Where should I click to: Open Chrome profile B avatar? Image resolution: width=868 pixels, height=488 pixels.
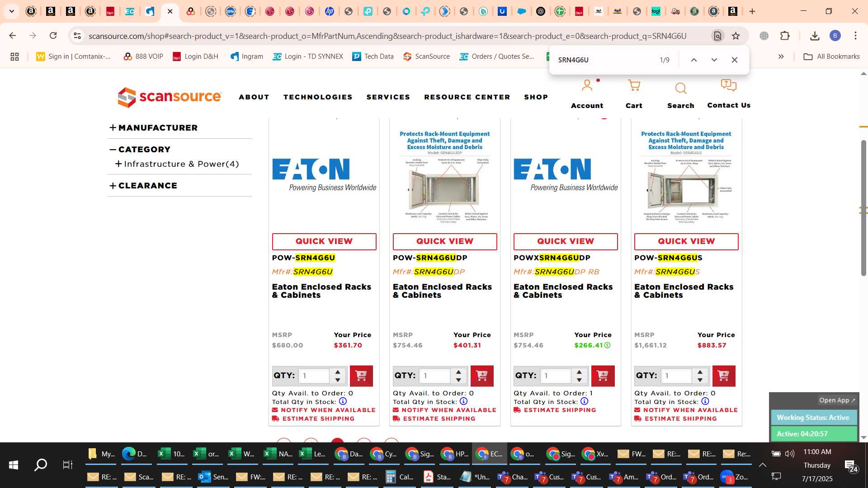(835, 36)
